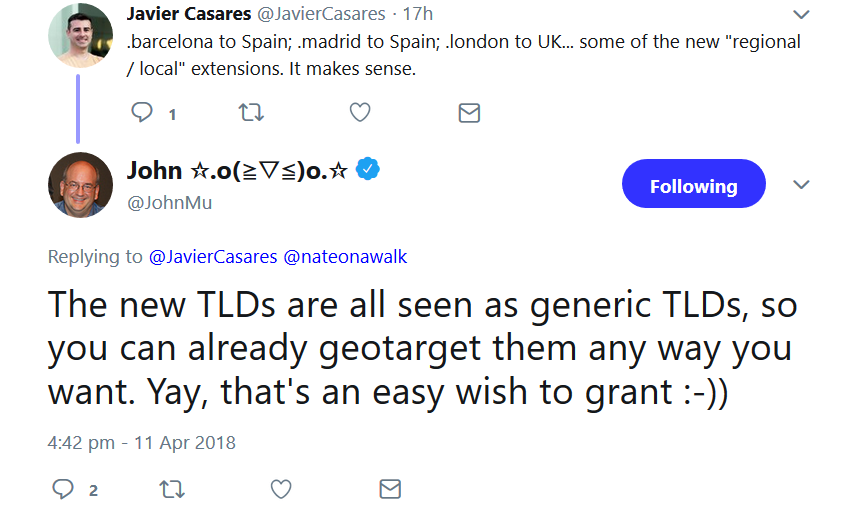Retweet Javier Casares' tweet
853x527 pixels.
tap(252, 113)
